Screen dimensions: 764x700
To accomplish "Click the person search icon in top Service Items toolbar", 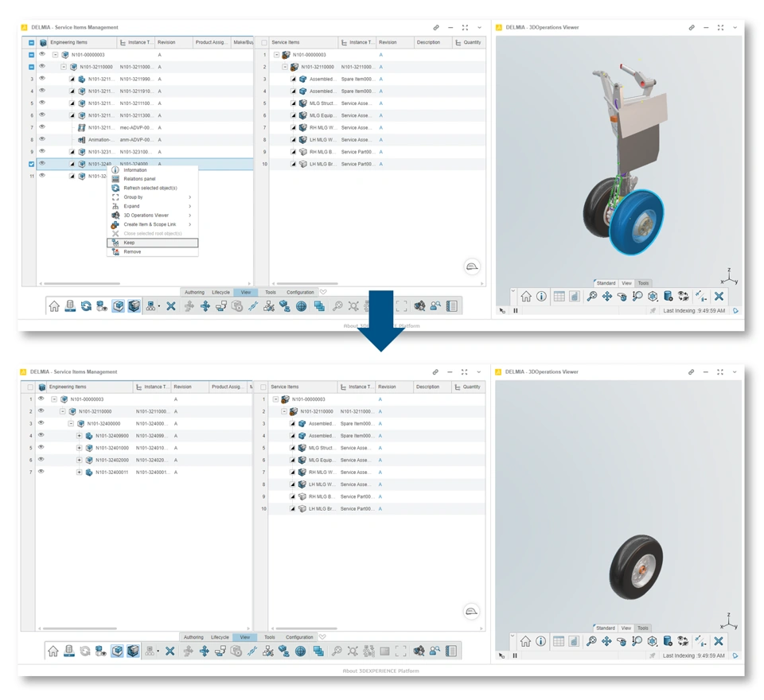I will coord(435,306).
